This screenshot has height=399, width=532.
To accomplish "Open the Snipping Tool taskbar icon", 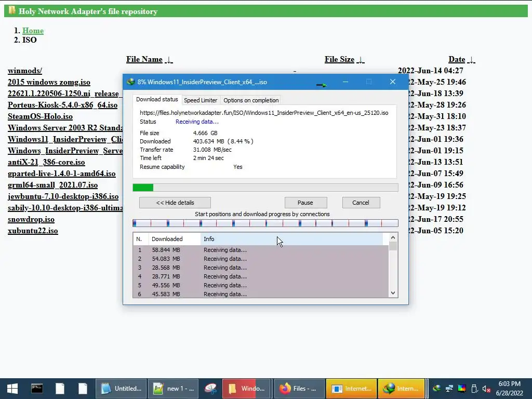I will (211, 389).
